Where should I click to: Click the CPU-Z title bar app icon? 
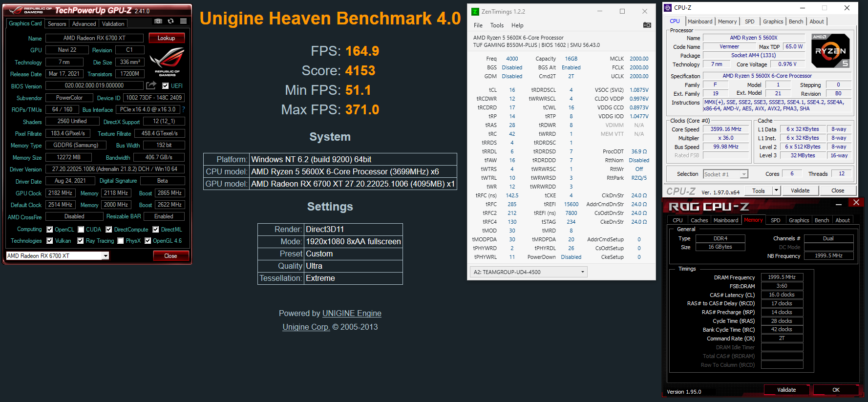[668, 7]
